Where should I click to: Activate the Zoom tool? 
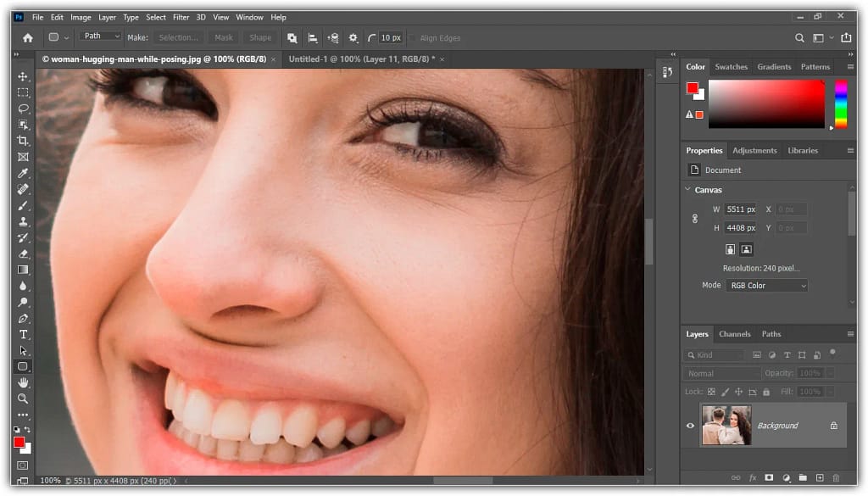point(23,398)
